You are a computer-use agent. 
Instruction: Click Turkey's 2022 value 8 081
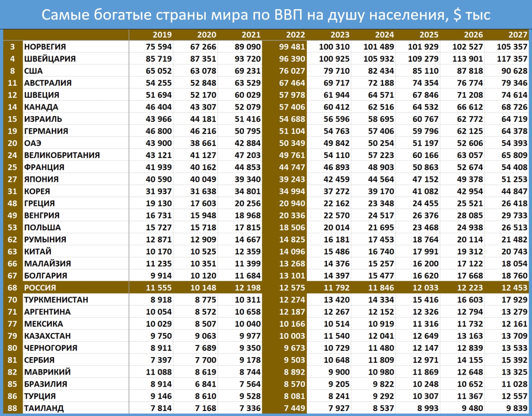294,396
